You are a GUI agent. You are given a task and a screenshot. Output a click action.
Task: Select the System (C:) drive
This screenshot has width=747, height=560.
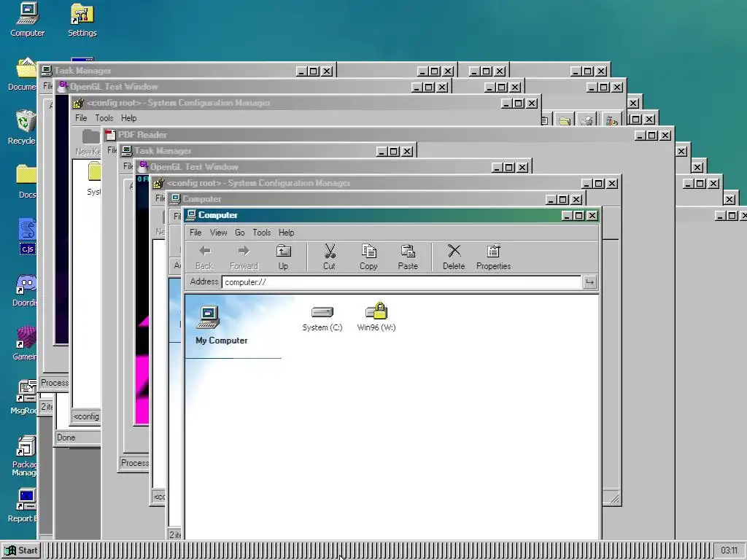tap(322, 318)
